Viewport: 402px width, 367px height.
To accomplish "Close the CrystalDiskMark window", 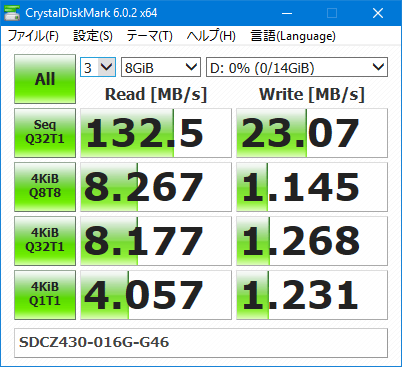I will tap(378, 13).
